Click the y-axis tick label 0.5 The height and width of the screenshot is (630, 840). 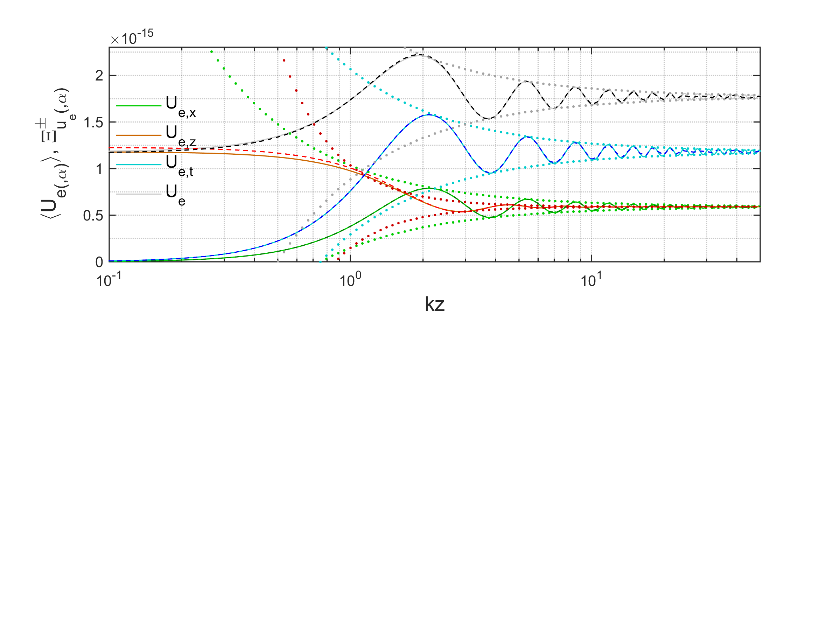tap(93, 215)
